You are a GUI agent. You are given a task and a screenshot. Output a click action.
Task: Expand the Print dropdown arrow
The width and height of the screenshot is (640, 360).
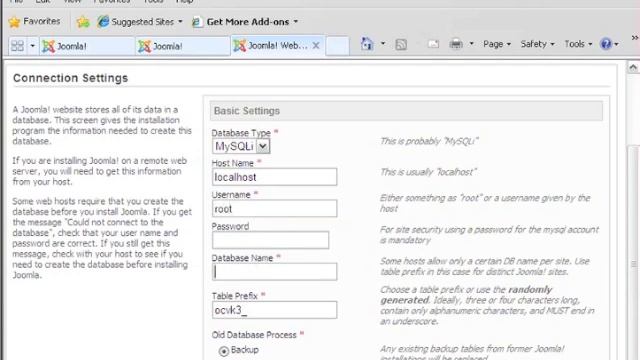tap(471, 43)
